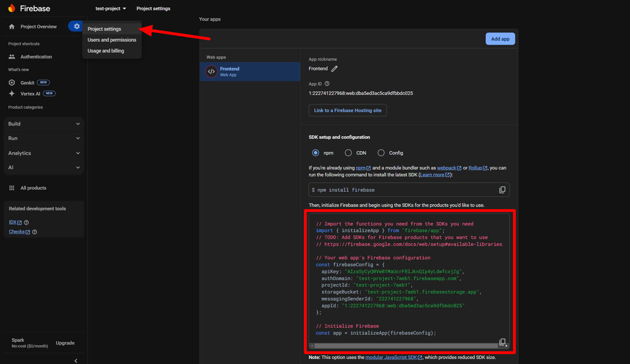Select the Config radio option

click(381, 153)
